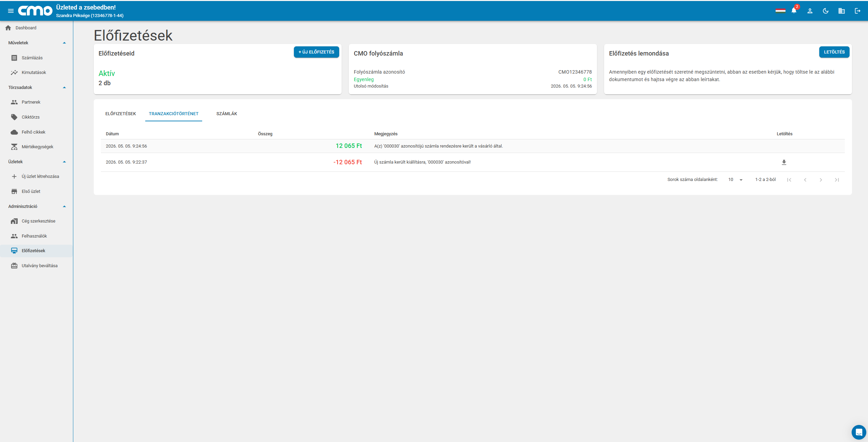Open Felhő cikkek cloud item

(x=36, y=132)
